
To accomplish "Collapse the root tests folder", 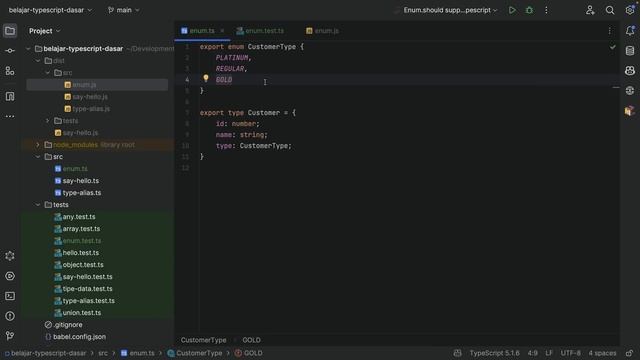I will (x=38, y=205).
